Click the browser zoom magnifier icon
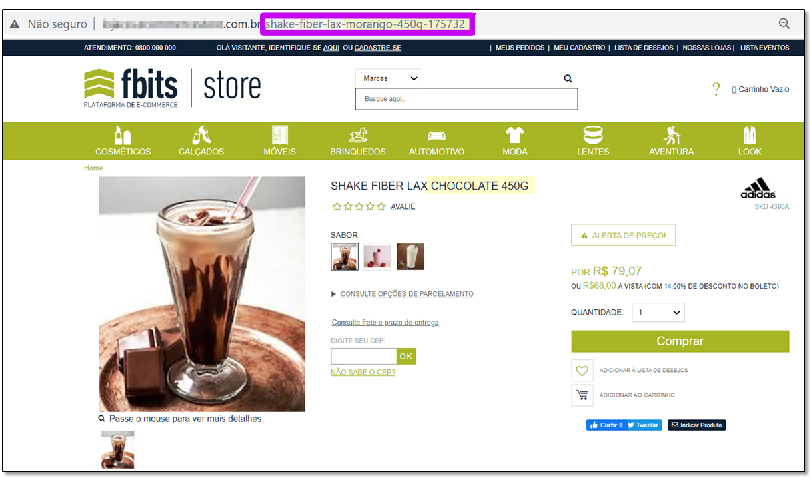The image size is (812, 480). [x=784, y=23]
